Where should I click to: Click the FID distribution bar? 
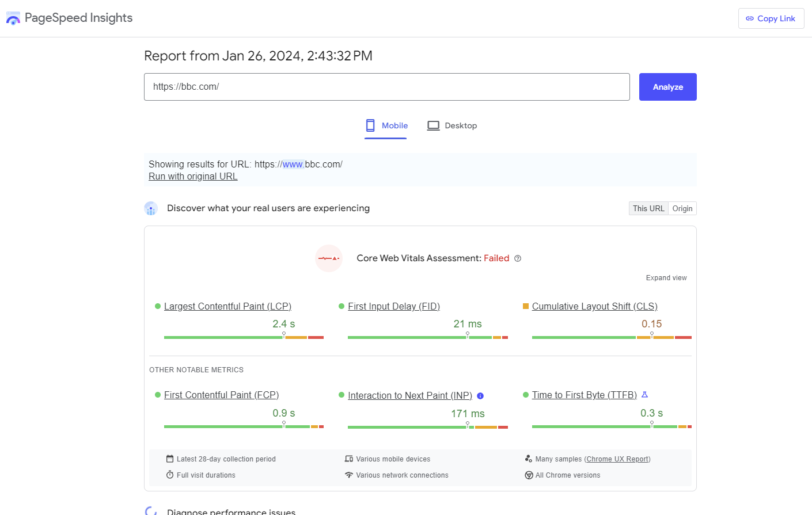[428, 337]
